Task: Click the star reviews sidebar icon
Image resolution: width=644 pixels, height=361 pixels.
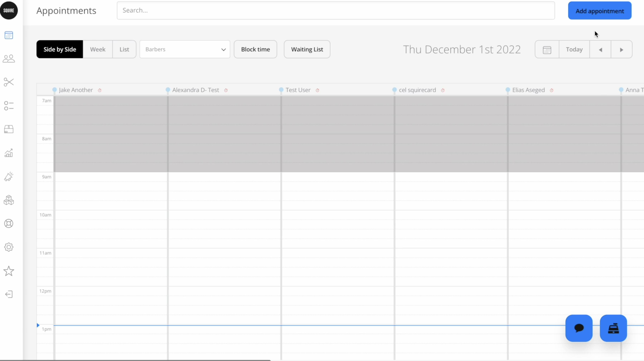Action: pyautogui.click(x=9, y=271)
